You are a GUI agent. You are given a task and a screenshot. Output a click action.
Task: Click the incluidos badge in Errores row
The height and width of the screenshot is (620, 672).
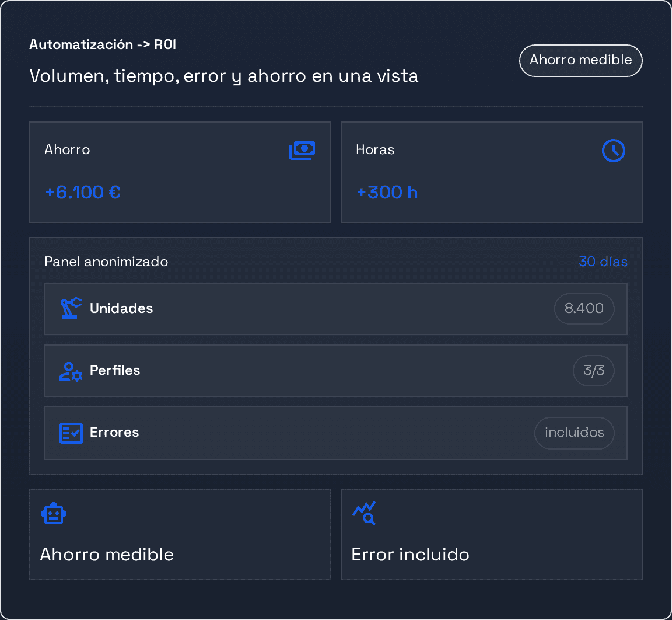(574, 433)
